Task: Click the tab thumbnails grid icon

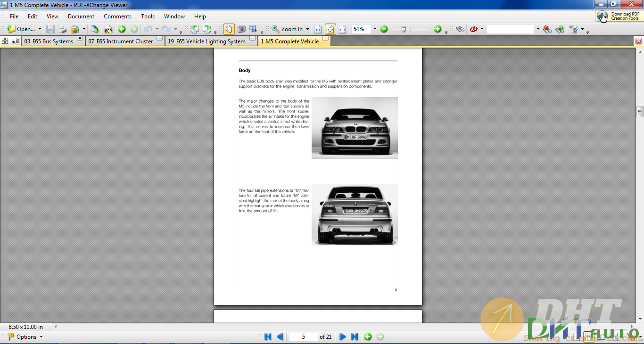Action: 5,41
